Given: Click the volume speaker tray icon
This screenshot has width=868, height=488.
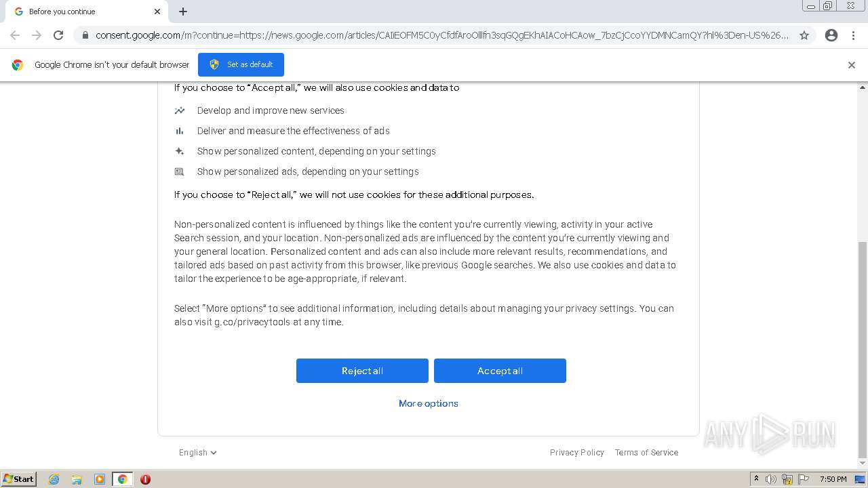Looking at the screenshot, I should click(x=771, y=479).
